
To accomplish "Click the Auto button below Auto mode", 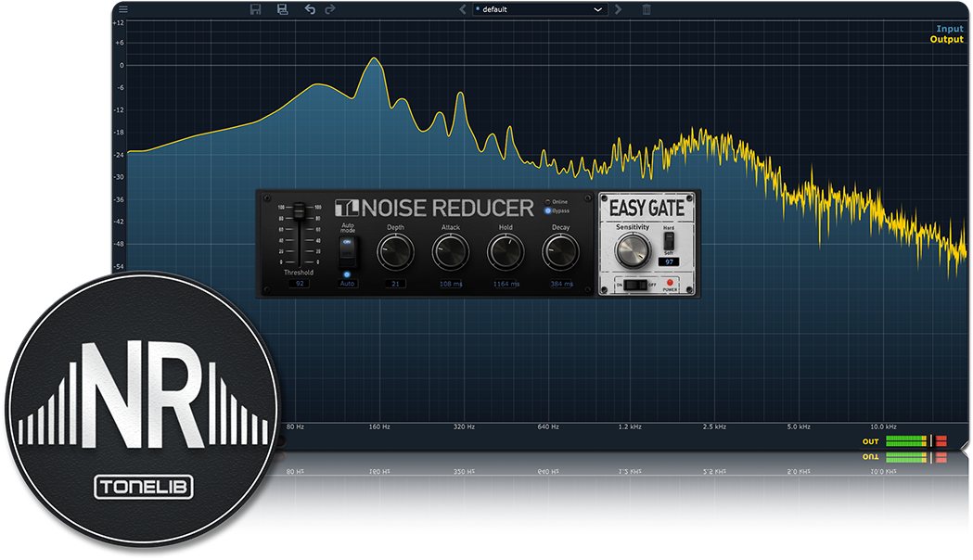I will [348, 284].
